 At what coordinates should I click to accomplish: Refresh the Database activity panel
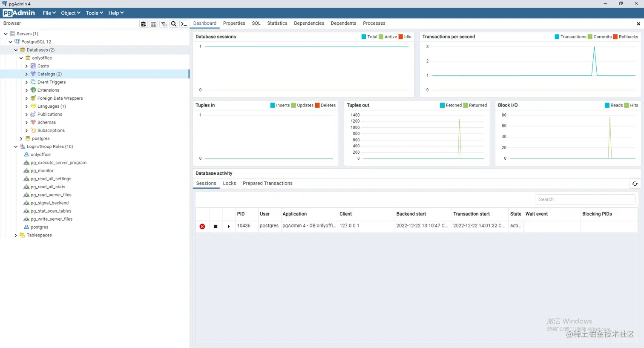pyautogui.click(x=635, y=184)
